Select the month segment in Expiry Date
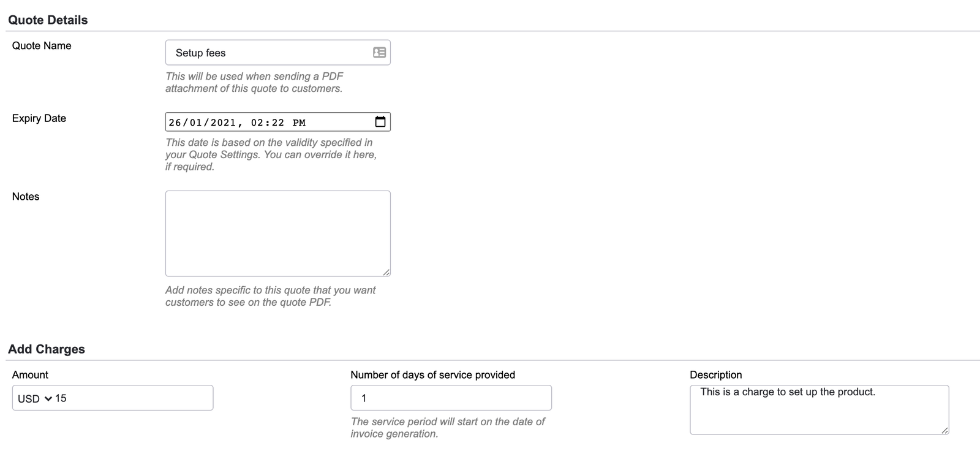 click(196, 123)
